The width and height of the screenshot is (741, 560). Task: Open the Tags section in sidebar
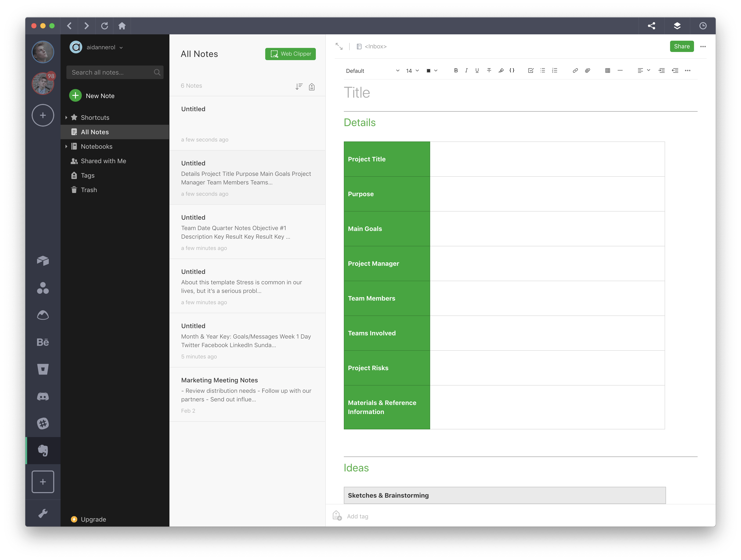point(88,175)
